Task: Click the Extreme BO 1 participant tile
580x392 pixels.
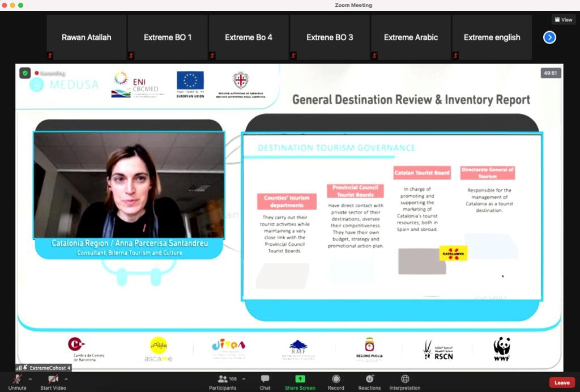Action: tap(168, 37)
